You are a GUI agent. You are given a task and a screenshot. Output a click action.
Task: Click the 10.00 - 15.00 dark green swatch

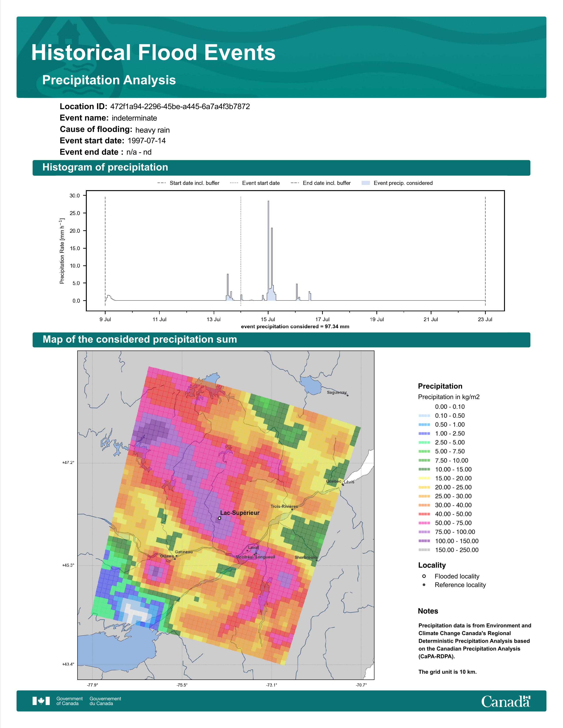click(x=424, y=469)
